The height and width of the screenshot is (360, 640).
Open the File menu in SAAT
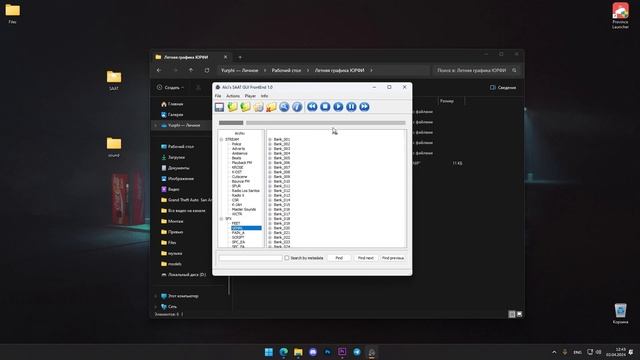coord(218,96)
